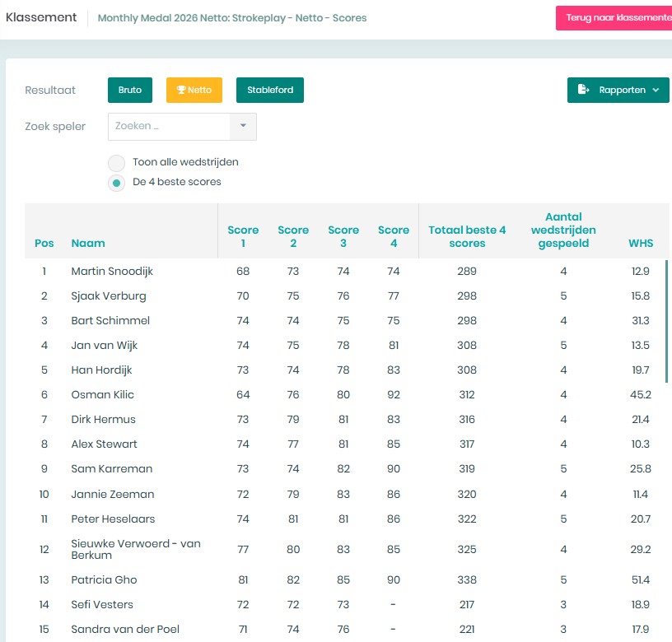Select player Dirk Hermus
672x642 pixels.
point(103,420)
